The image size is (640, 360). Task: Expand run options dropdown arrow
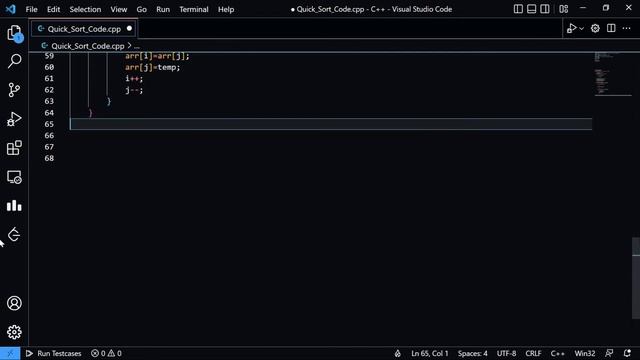click(x=582, y=29)
